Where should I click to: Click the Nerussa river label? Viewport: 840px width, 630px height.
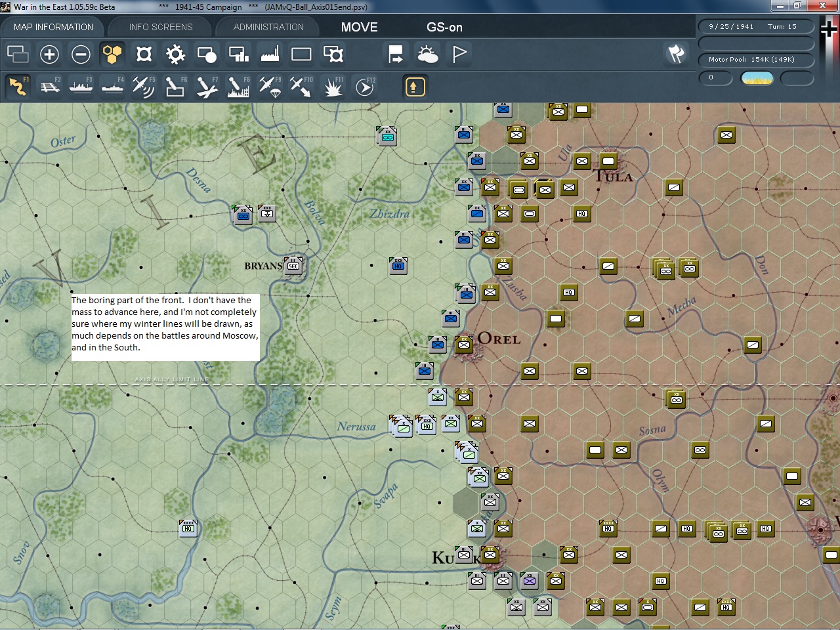356,427
